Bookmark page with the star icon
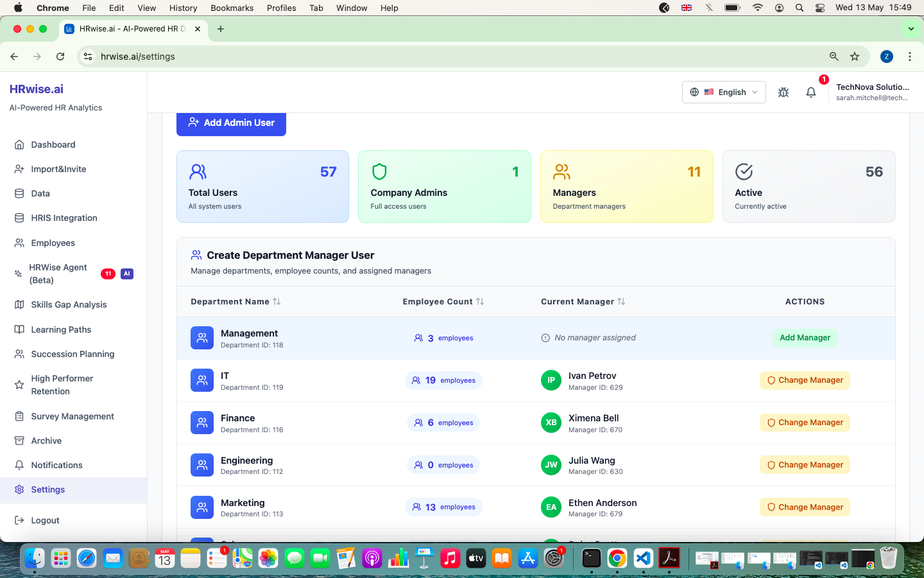This screenshot has height=578, width=924. coord(855,57)
